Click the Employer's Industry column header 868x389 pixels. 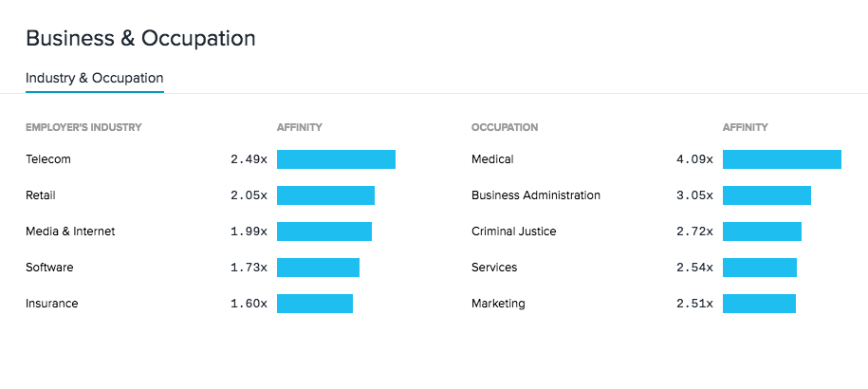pos(83,127)
